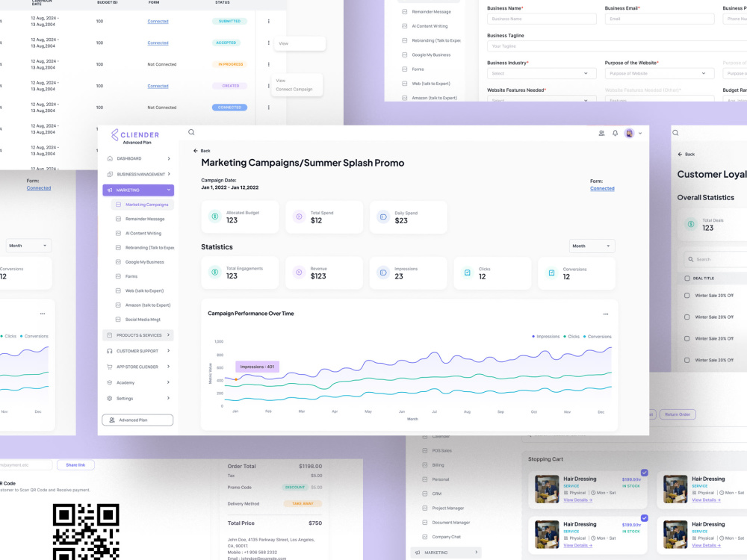Toggle the Clicks legend entry in main chart
Screen dimensions: 747x560
tap(571, 337)
